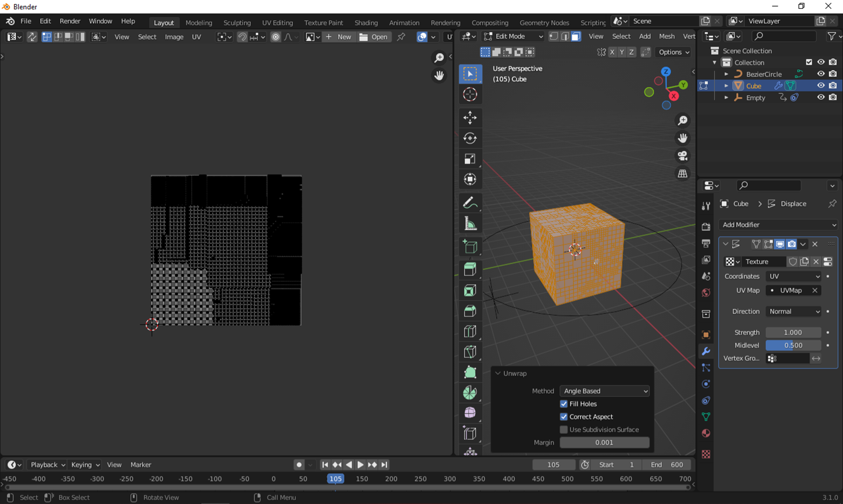Image resolution: width=843 pixels, height=504 pixels.
Task: Enable face select mode
Action: pyautogui.click(x=576, y=37)
